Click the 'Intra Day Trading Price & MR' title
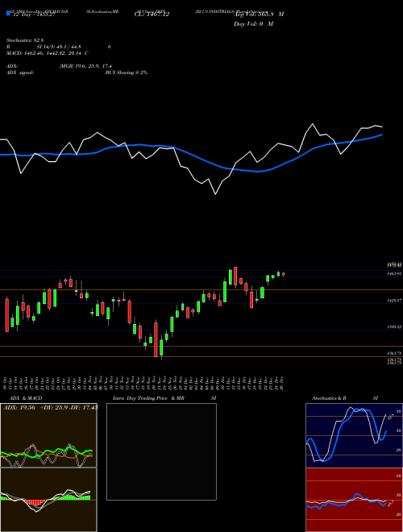Screen dimensions: 403x532 148,398
